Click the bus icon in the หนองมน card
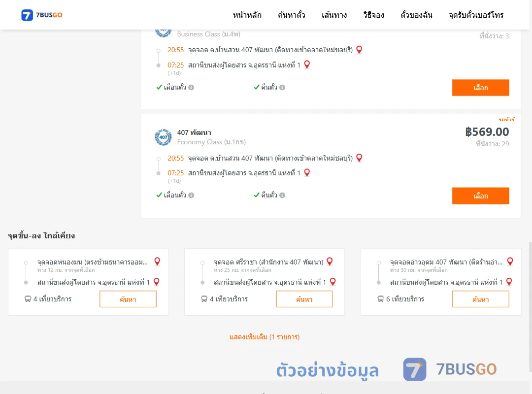532x394 pixels. (28, 299)
